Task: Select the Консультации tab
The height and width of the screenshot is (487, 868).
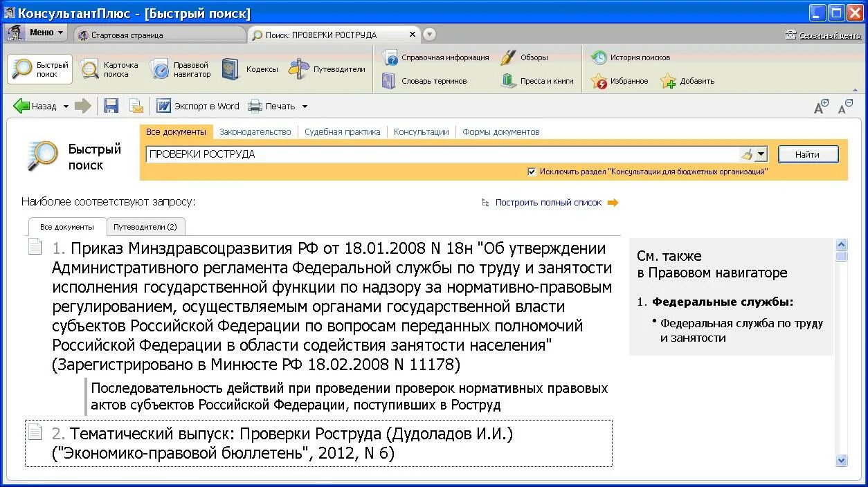Action: click(x=422, y=131)
